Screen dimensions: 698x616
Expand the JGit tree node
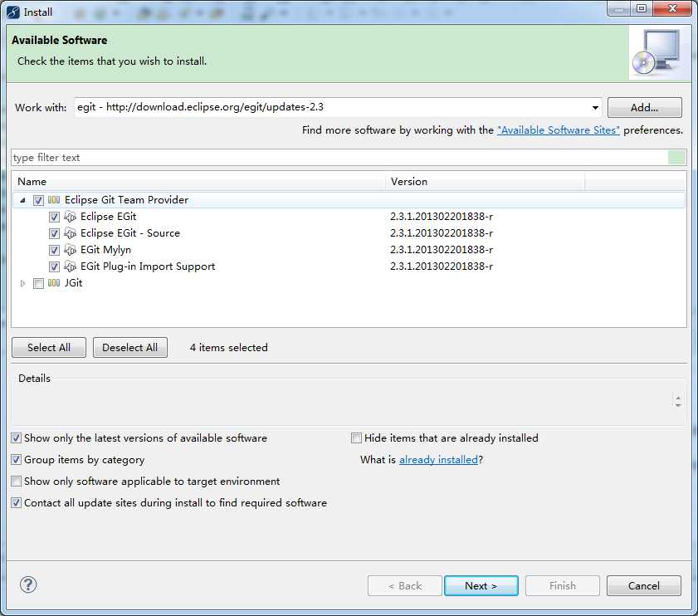point(22,283)
